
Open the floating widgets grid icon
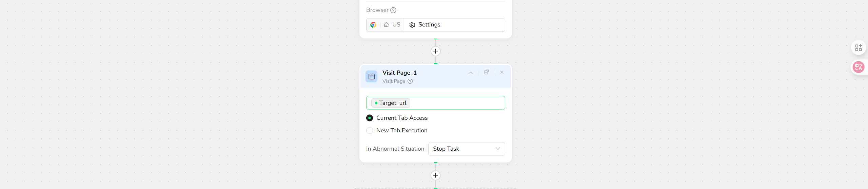858,48
